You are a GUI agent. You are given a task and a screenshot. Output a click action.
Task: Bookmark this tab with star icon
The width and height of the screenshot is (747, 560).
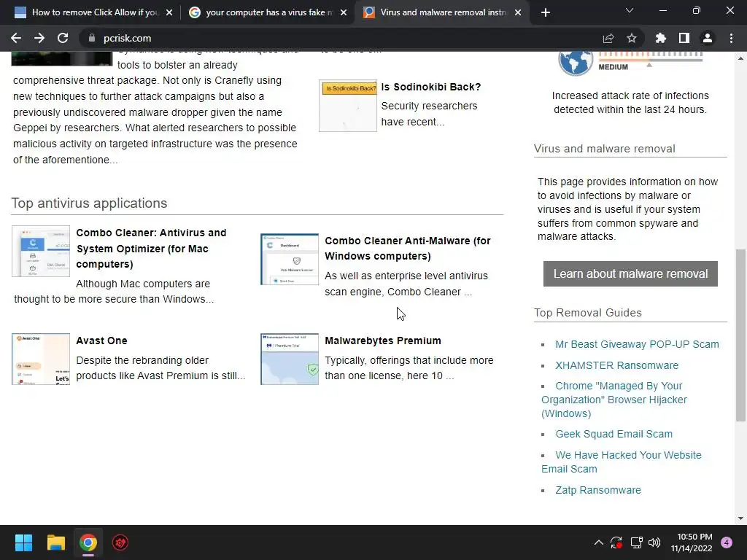coord(632,38)
